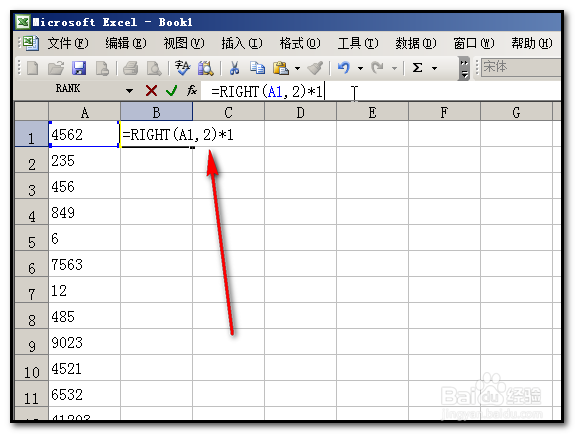Select column A header
Screen dimensions: 575x434
pos(84,112)
